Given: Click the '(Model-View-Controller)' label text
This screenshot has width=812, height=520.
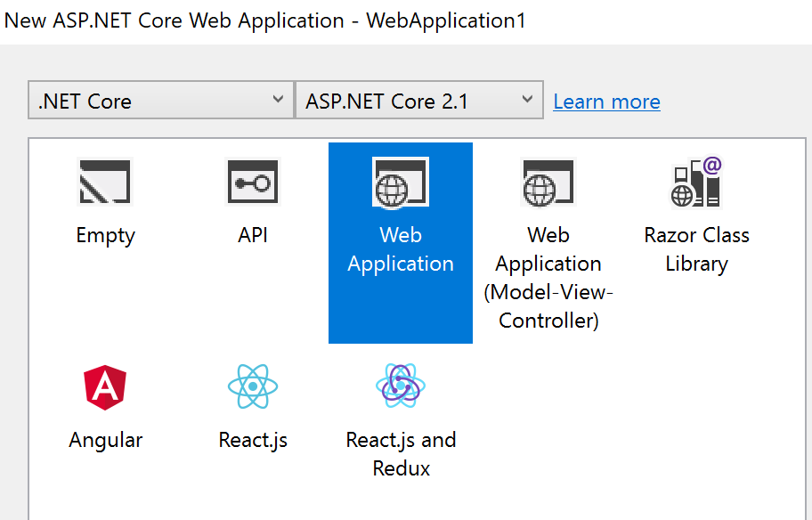Looking at the screenshot, I should pyautogui.click(x=548, y=306).
